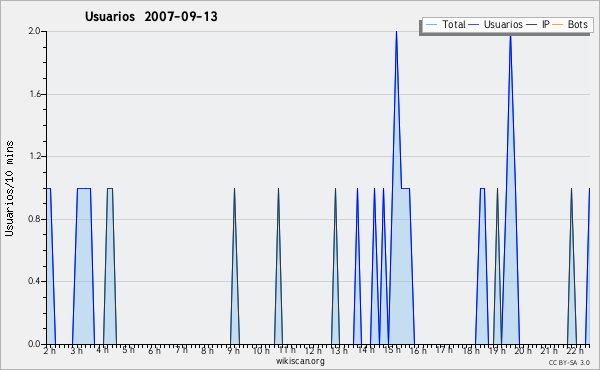Click the 1.6 y-axis value
The image size is (600, 370).
point(34,94)
